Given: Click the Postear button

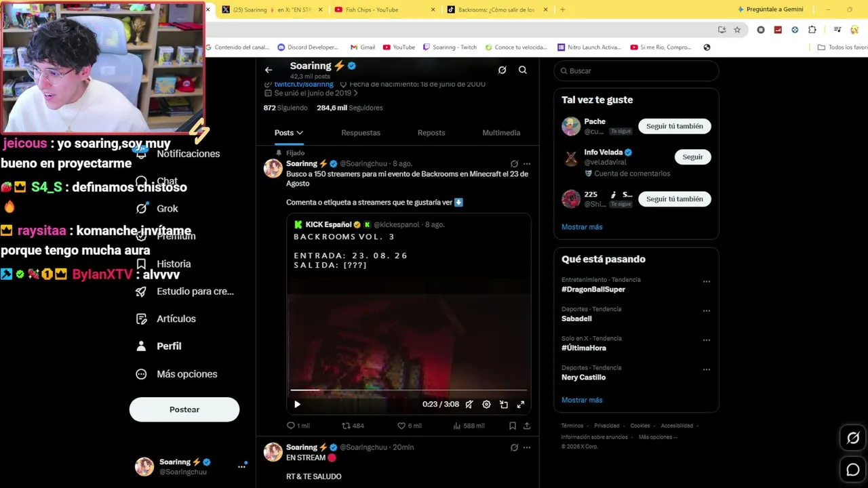Looking at the screenshot, I should [184, 409].
